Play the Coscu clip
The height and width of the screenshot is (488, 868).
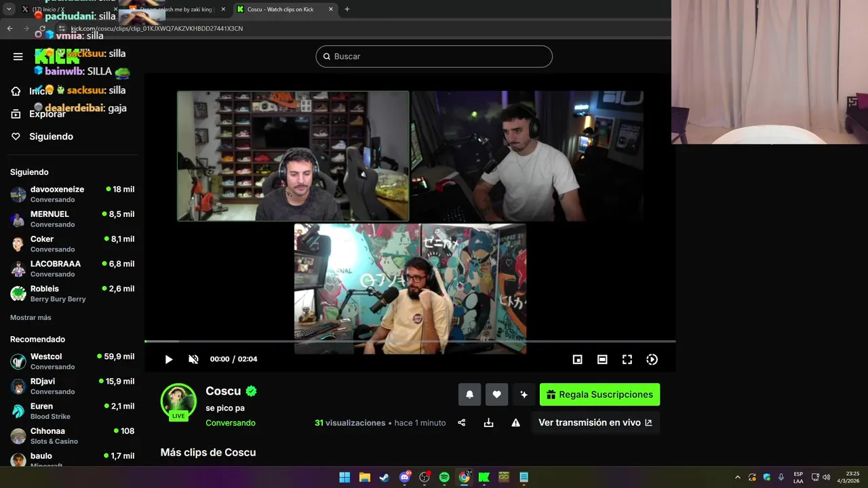[169, 359]
